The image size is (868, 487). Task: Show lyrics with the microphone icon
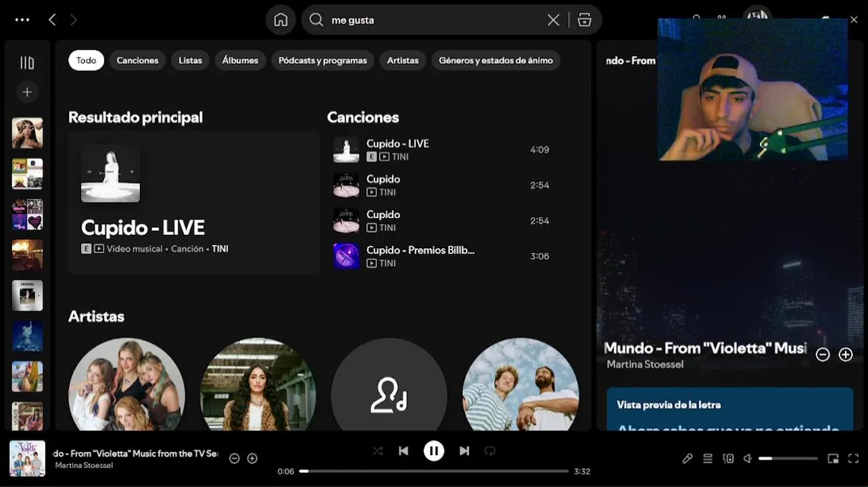tap(688, 459)
